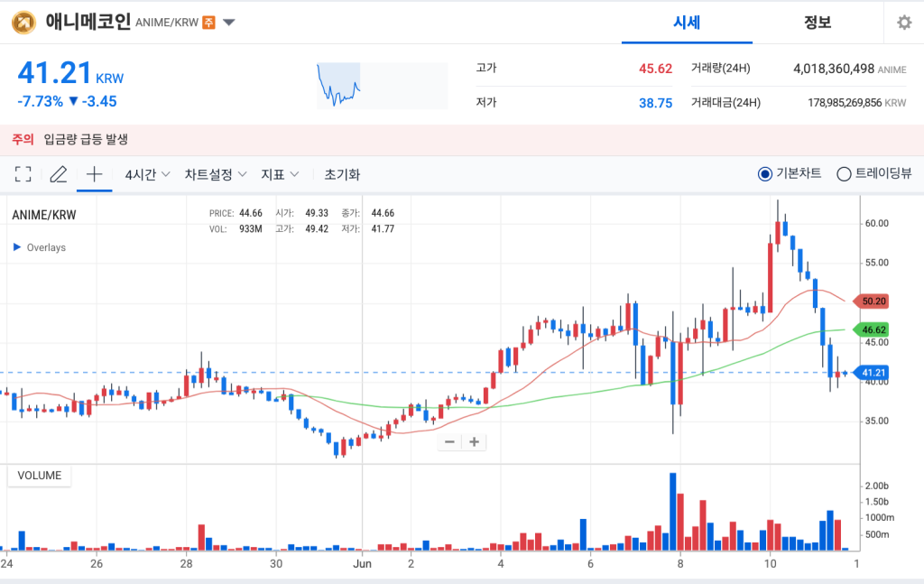Click the ANIME/KRW chart title
The height and width of the screenshot is (584, 924).
click(x=44, y=215)
